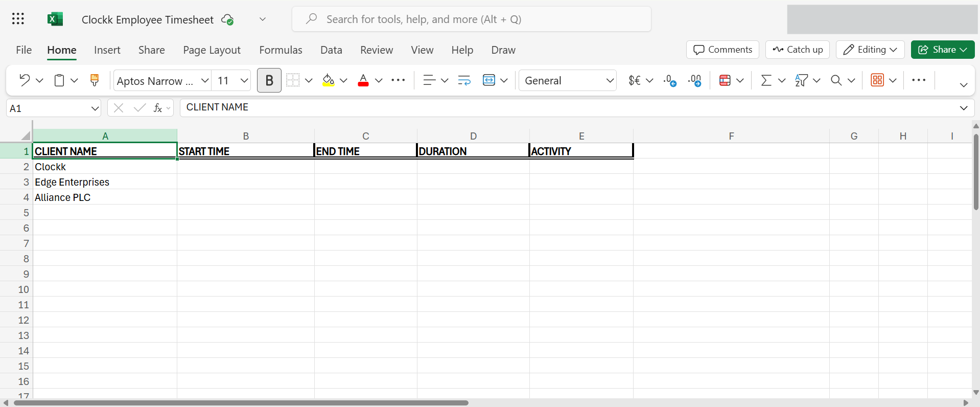Select cell with Edge Enterprises

(105, 182)
